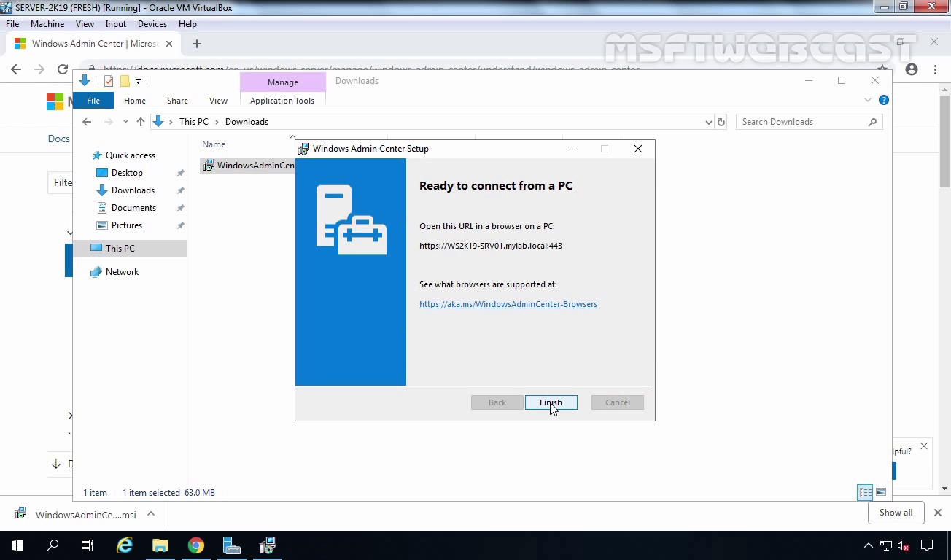Image resolution: width=951 pixels, height=560 pixels.
Task: Open browser new tab plus button
Action: coord(196,44)
